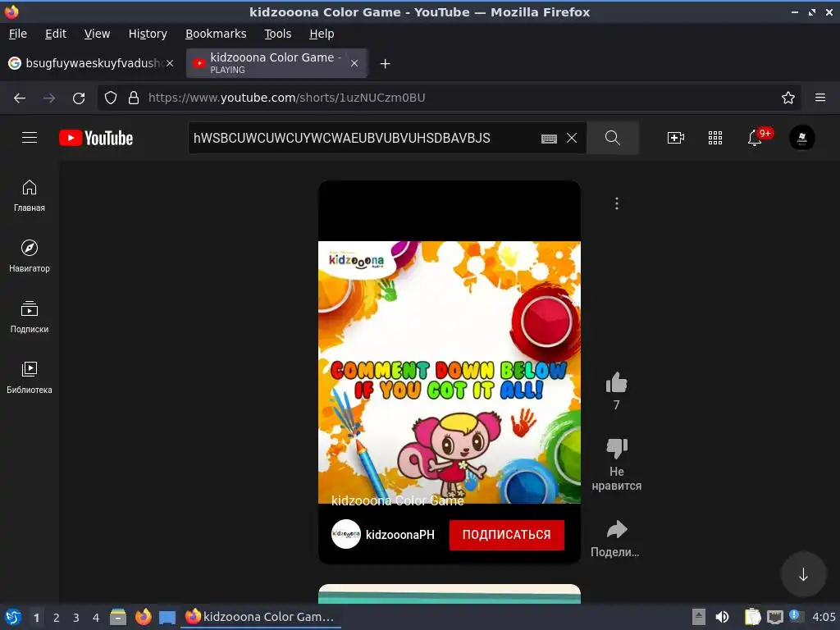Click the magnifier search button
The width and height of the screenshot is (840, 630).
[x=612, y=138]
